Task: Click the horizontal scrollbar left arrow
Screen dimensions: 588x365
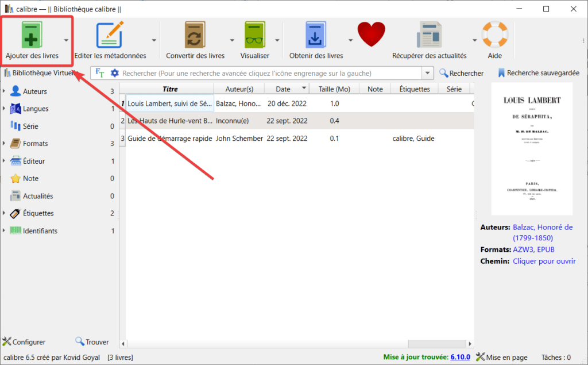Action: pyautogui.click(x=123, y=344)
